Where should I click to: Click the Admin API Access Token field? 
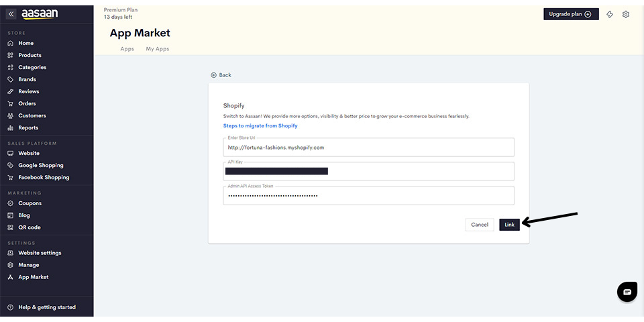click(369, 195)
